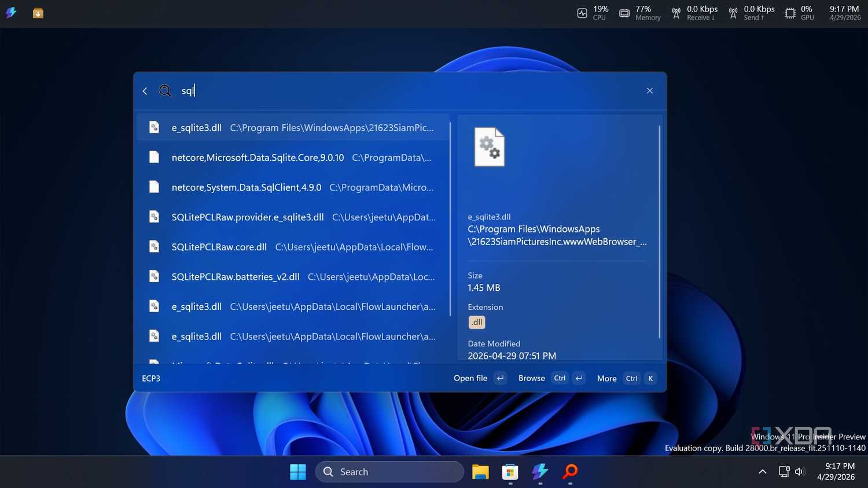Screen dimensions: 868x488
Task: Click the SQLitePCLRaw.batteries_v2.dll file icon
Action: pyautogui.click(x=154, y=276)
